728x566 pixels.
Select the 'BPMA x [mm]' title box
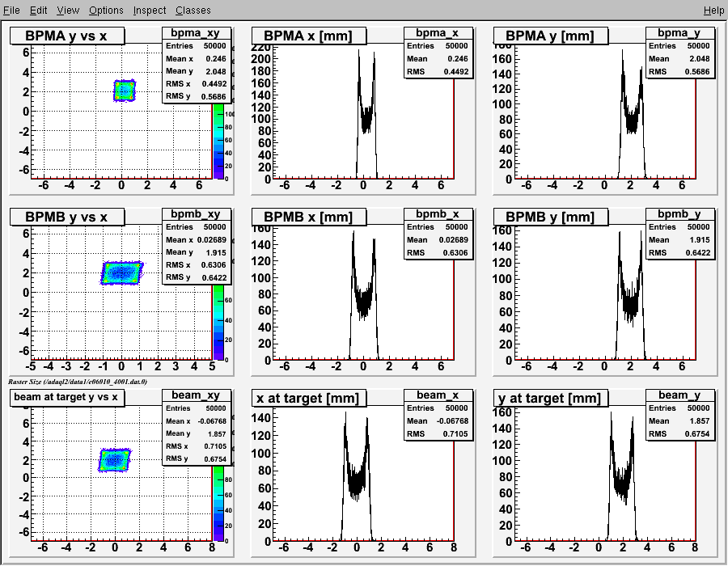[x=308, y=36]
